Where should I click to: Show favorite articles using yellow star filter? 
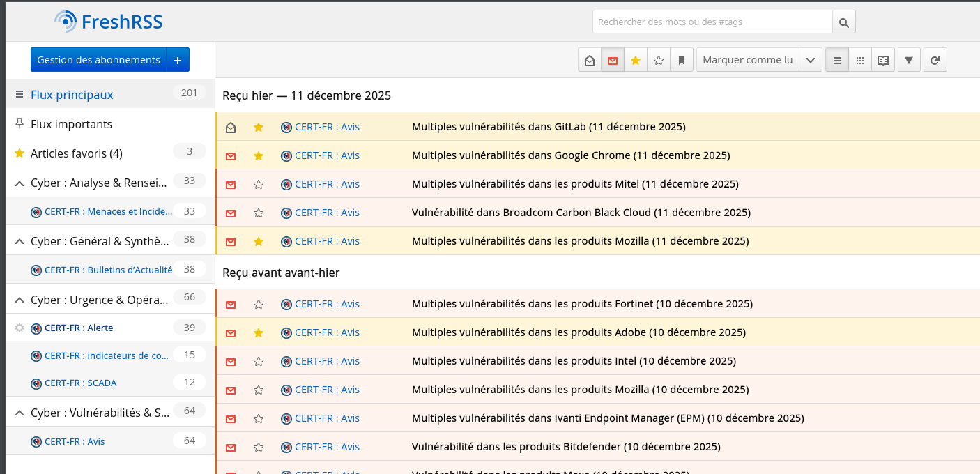(x=635, y=60)
